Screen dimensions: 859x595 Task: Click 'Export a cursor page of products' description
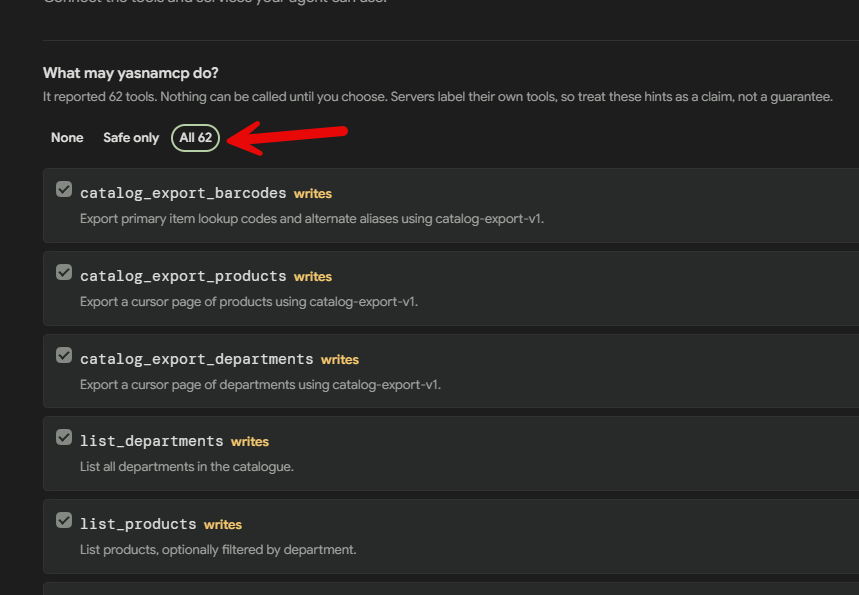click(x=249, y=302)
